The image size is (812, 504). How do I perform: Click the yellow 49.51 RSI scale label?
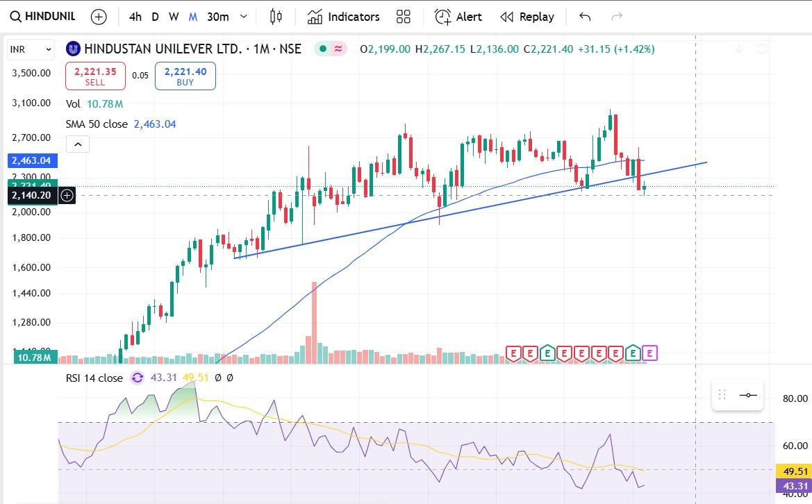795,471
